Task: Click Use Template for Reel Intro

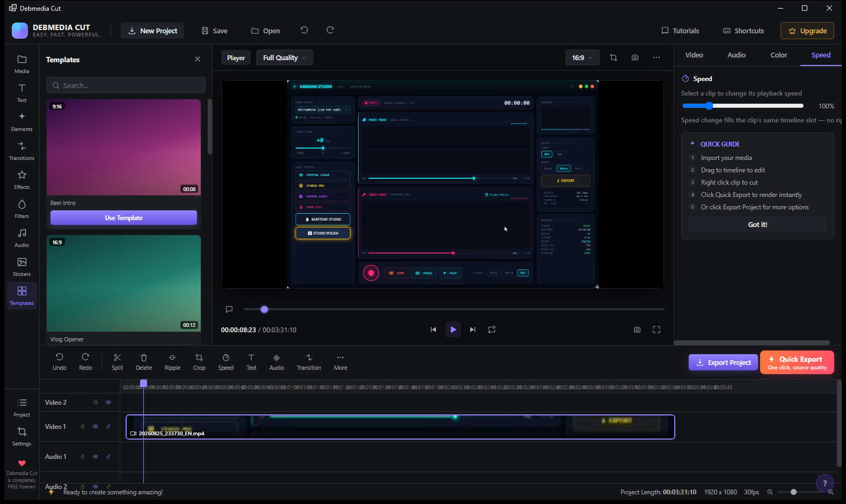Action: click(x=123, y=218)
